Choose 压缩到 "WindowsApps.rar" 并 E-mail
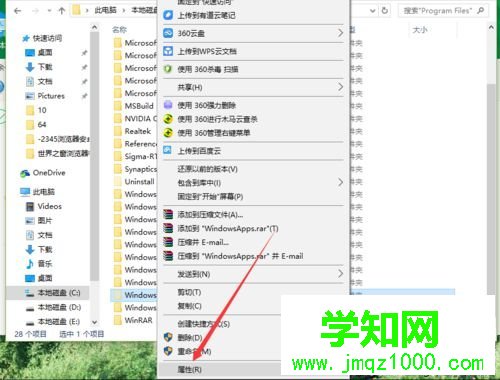This screenshot has width=500, height=380. click(253, 256)
